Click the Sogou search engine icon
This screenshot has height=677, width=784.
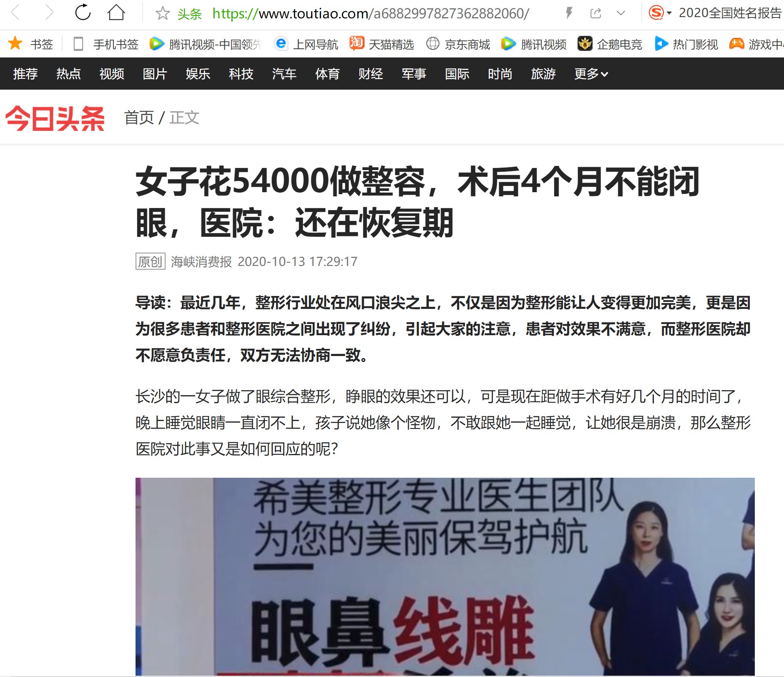[656, 13]
